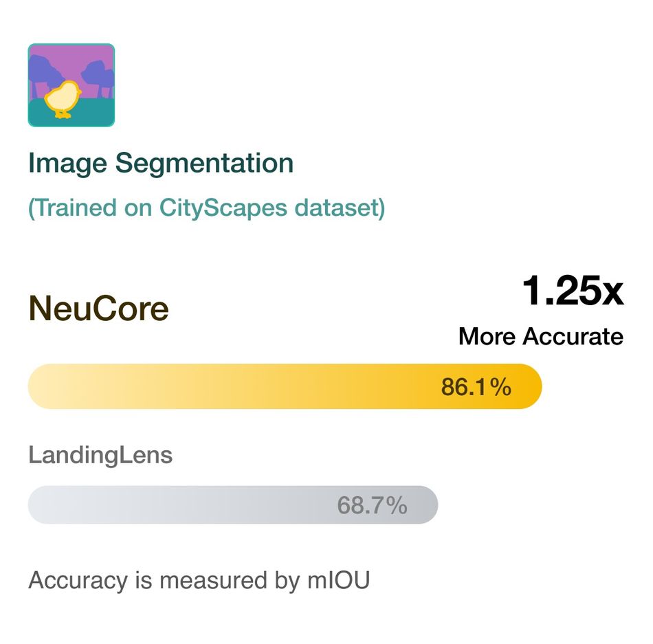Select the Image Segmentation heading
Viewport: 653px width, 644px height.
(161, 163)
